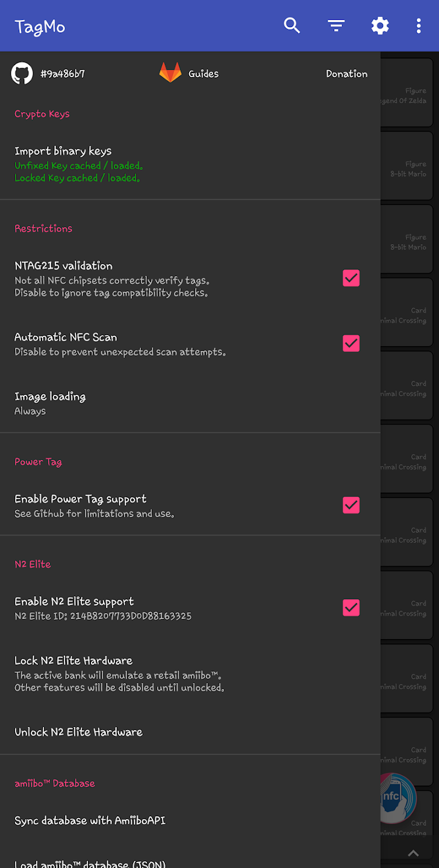
Task: Uncheck Enable Power Tag support
Action: 351,505
